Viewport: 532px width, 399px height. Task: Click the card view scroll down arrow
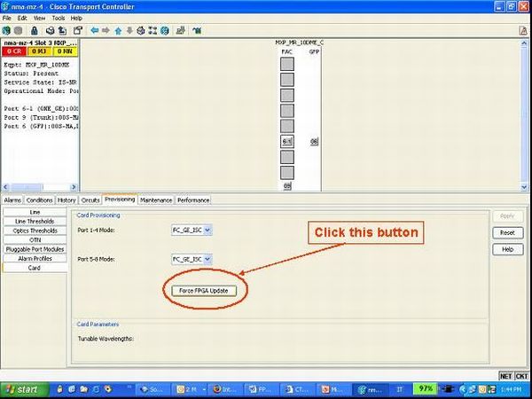524,187
